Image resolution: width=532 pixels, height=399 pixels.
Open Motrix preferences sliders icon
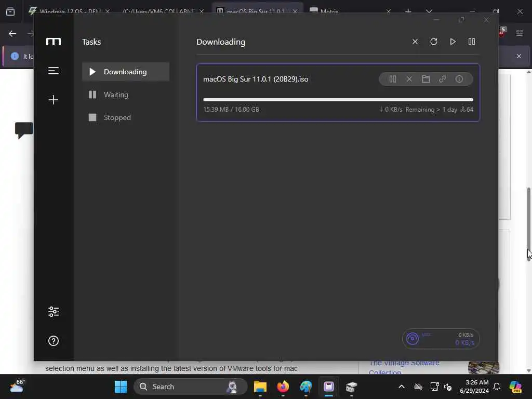click(x=54, y=312)
